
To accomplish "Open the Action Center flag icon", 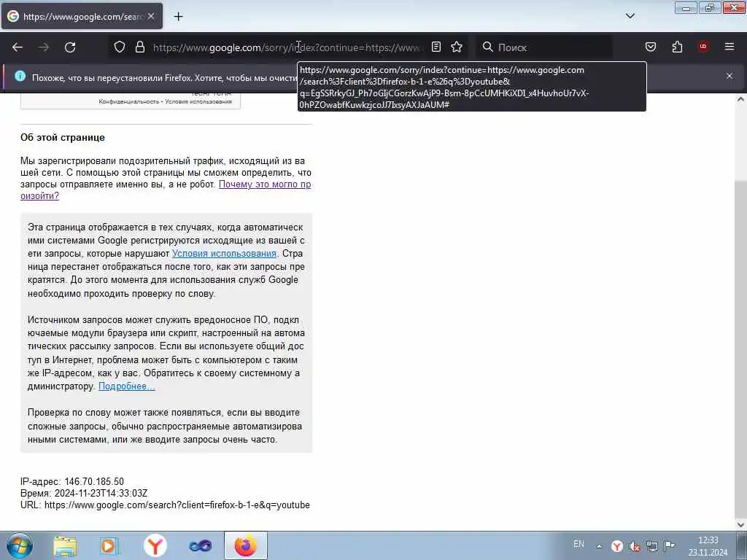I will point(670,546).
